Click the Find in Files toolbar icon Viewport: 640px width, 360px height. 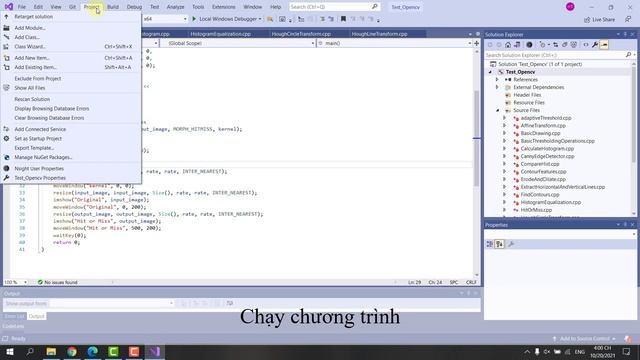[270, 19]
